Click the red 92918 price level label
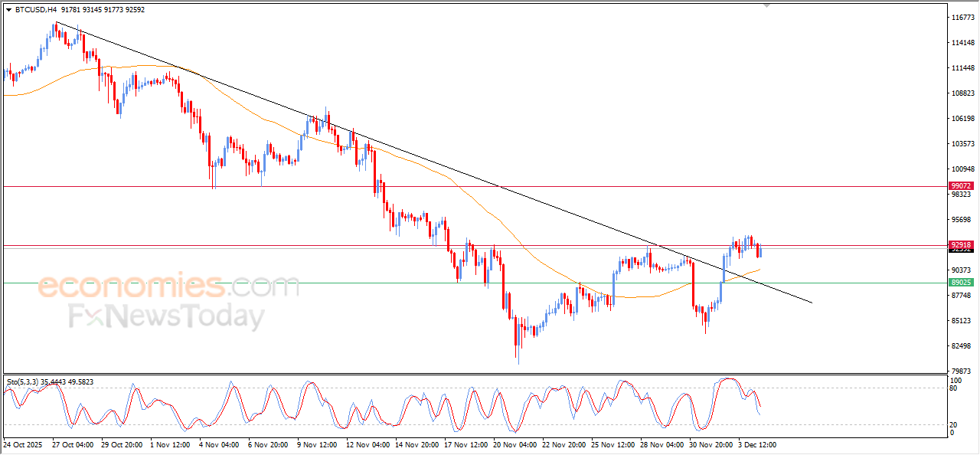 961,245
